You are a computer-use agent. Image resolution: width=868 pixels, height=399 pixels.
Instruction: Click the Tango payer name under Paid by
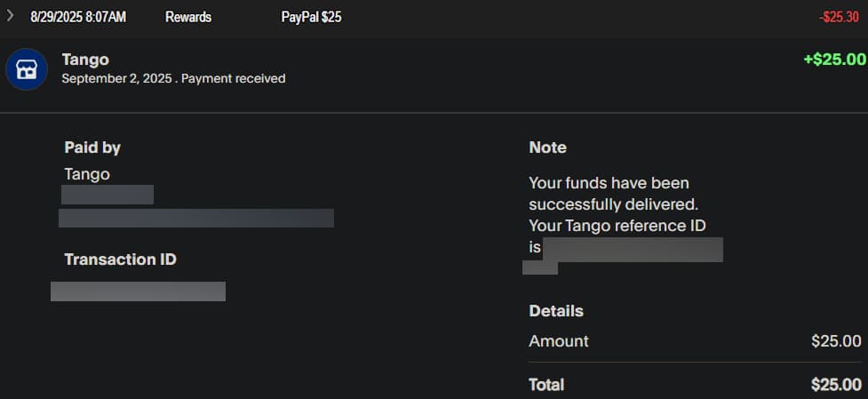click(x=87, y=174)
